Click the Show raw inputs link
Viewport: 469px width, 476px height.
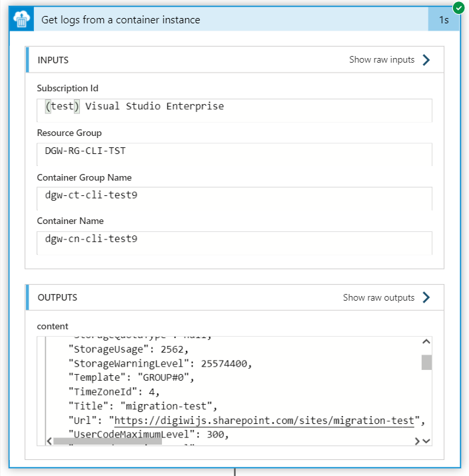tap(382, 59)
